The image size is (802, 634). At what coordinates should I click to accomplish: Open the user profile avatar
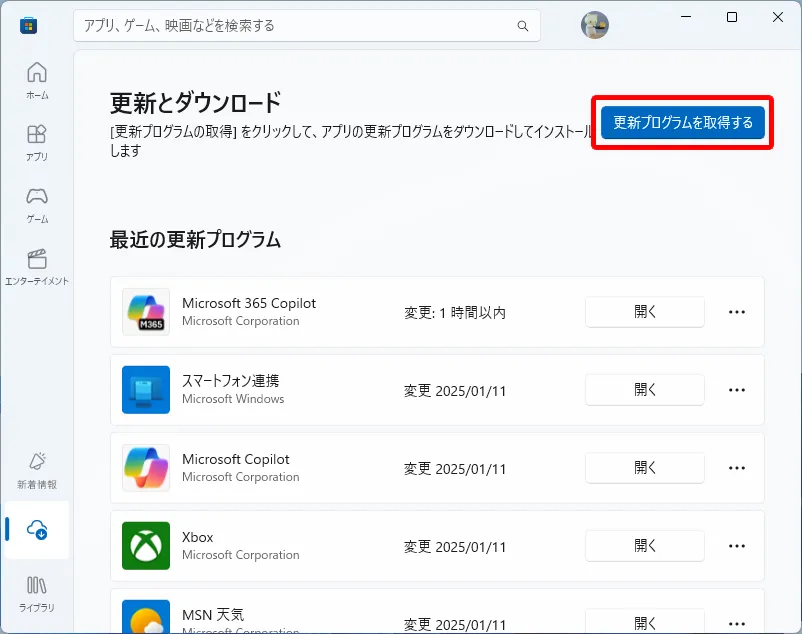tap(595, 25)
